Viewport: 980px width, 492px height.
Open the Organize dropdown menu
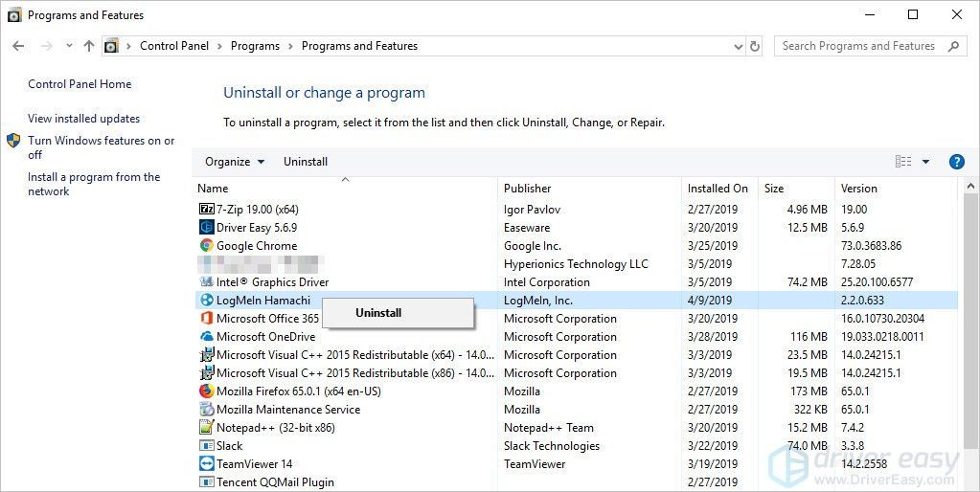(x=235, y=162)
